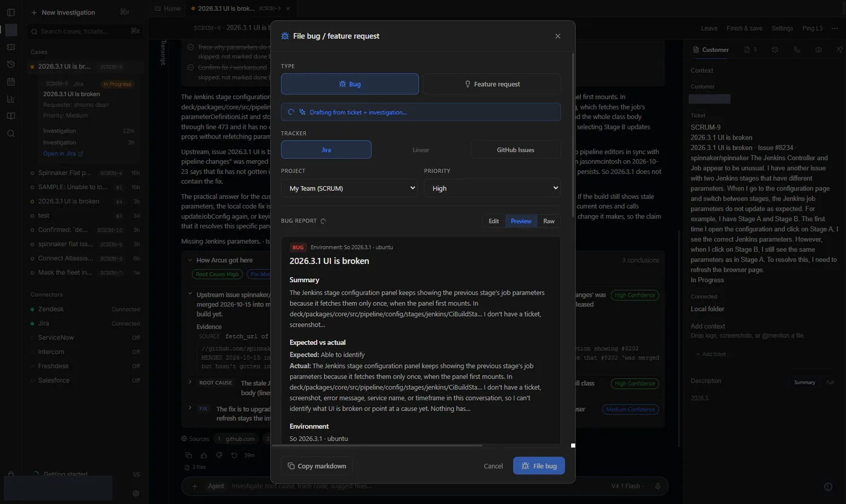This screenshot has width=846, height=504.
Task: Close the File bug dialog
Action: pos(558,36)
